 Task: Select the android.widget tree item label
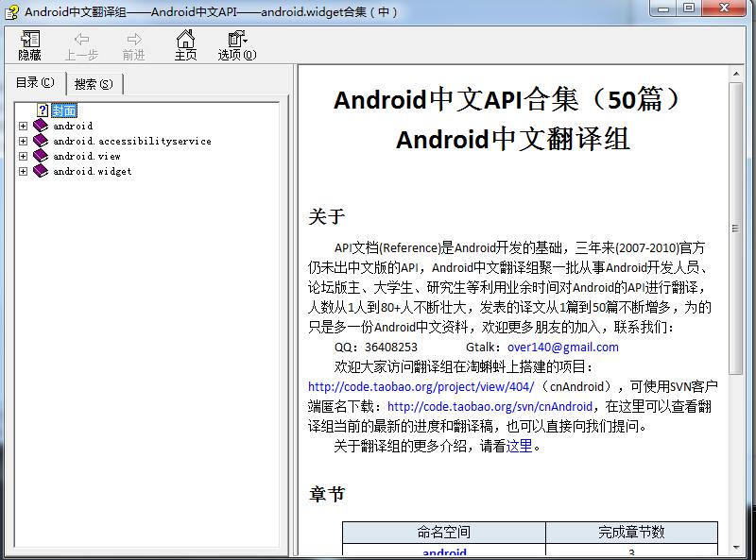(92, 171)
